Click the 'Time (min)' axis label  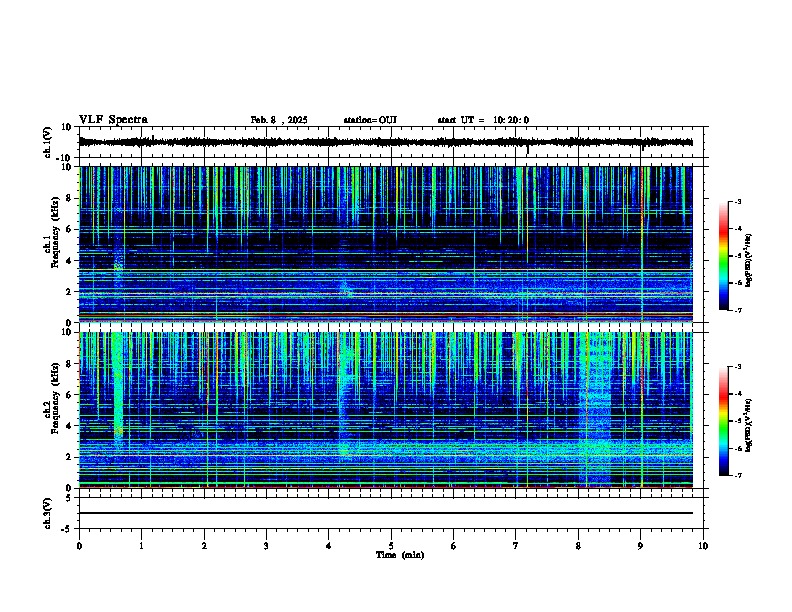[x=400, y=555]
